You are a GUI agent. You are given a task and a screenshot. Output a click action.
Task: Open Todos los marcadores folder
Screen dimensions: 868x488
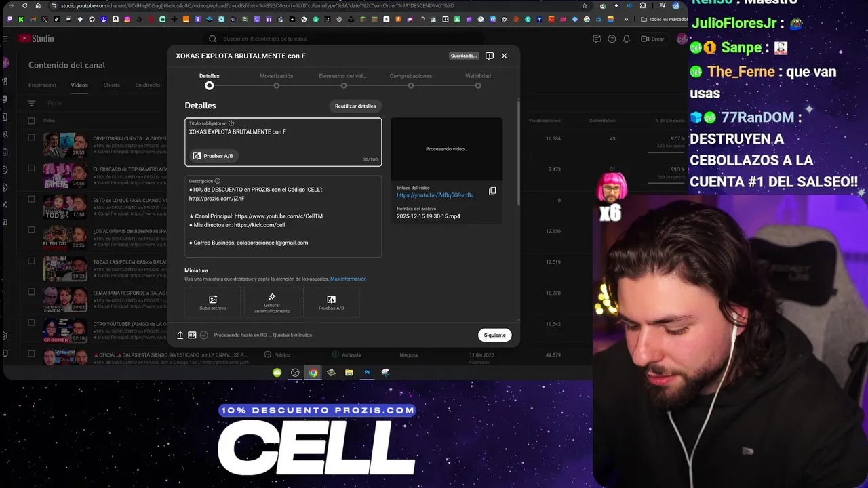(664, 20)
